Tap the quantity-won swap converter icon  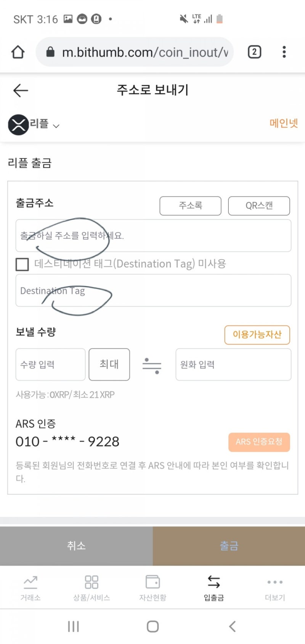point(152,366)
